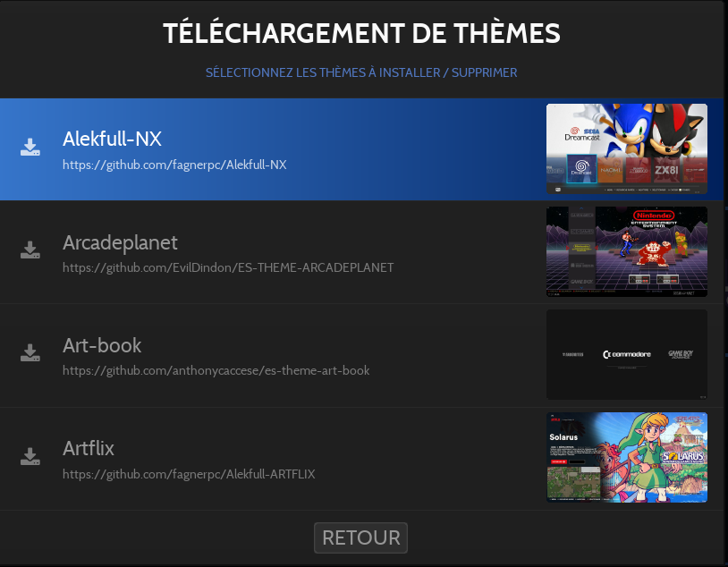Viewport: 728px width, 567px height.
Task: Click the "Sélectionnez les thèmes à installer" subtitle
Action: [361, 72]
